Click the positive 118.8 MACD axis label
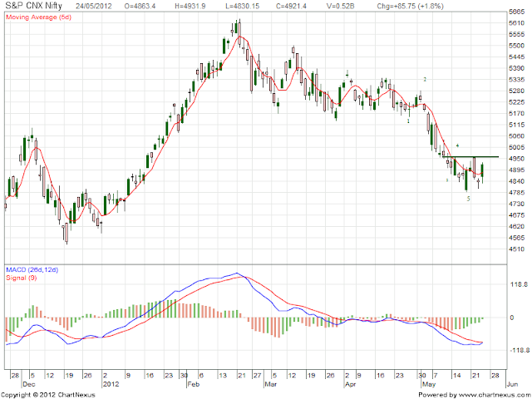Viewport: 532px width, 399px height. click(x=520, y=284)
